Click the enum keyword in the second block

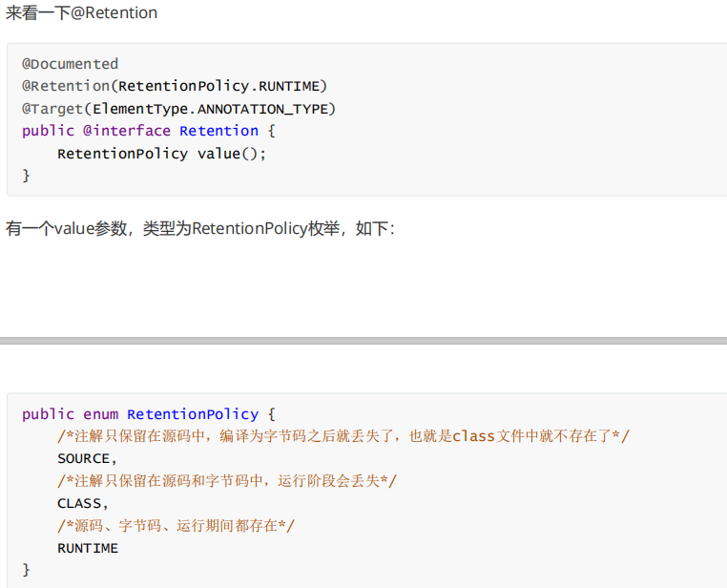tap(100, 414)
